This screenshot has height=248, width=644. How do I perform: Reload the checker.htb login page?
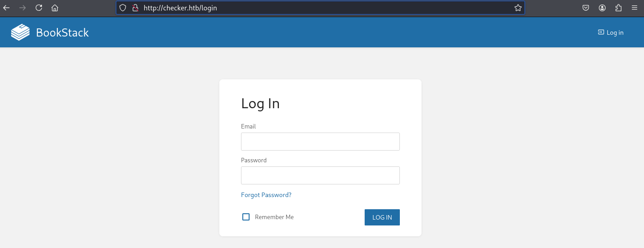point(39,8)
